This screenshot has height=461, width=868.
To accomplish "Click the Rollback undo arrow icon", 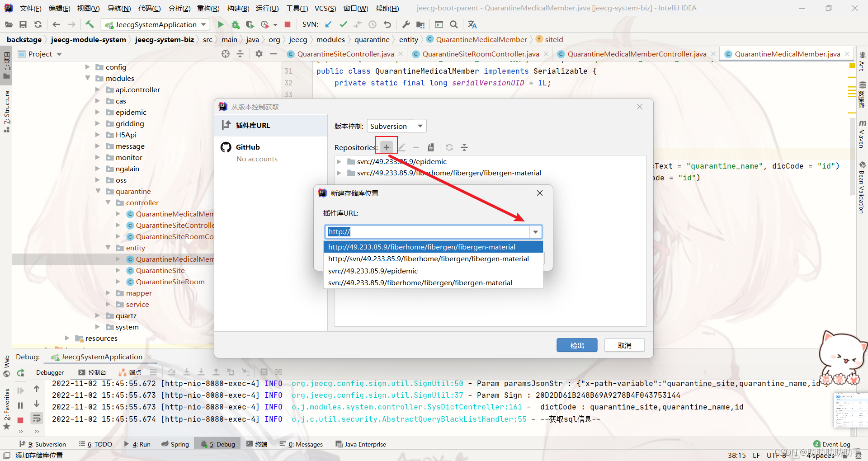I will [387, 24].
